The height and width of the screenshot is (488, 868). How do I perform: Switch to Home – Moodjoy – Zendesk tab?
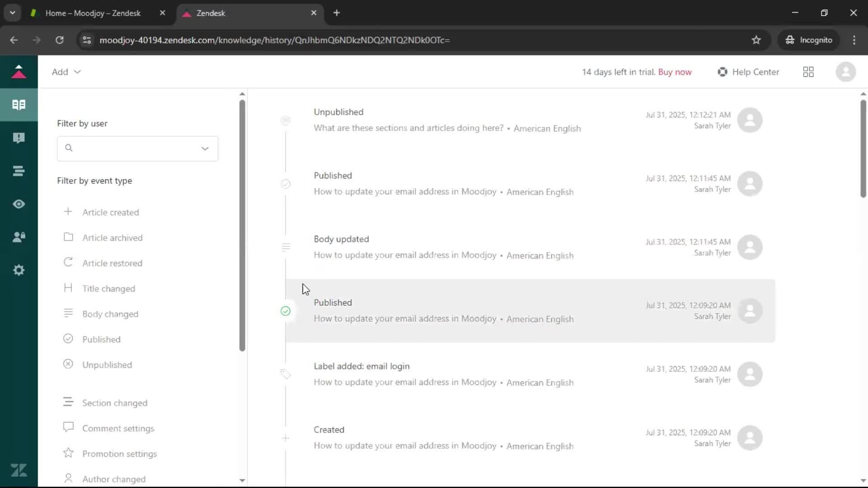(x=93, y=13)
